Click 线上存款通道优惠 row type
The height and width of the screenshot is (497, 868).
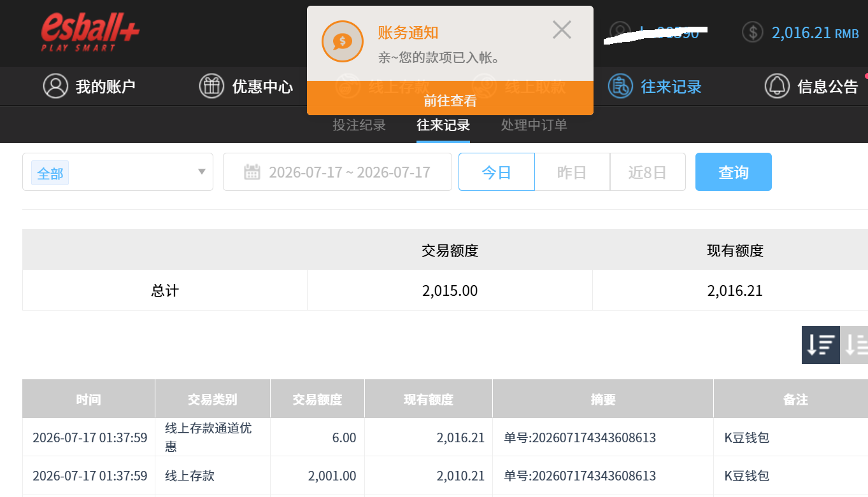click(x=208, y=437)
